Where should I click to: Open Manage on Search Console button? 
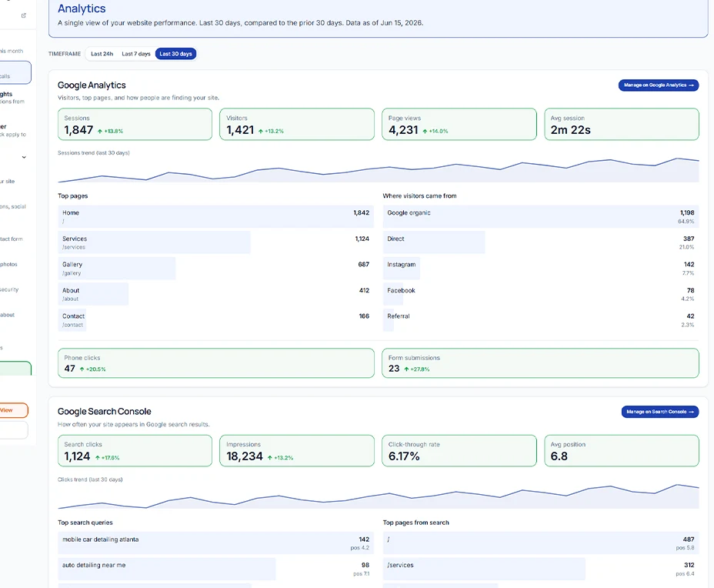tap(660, 412)
